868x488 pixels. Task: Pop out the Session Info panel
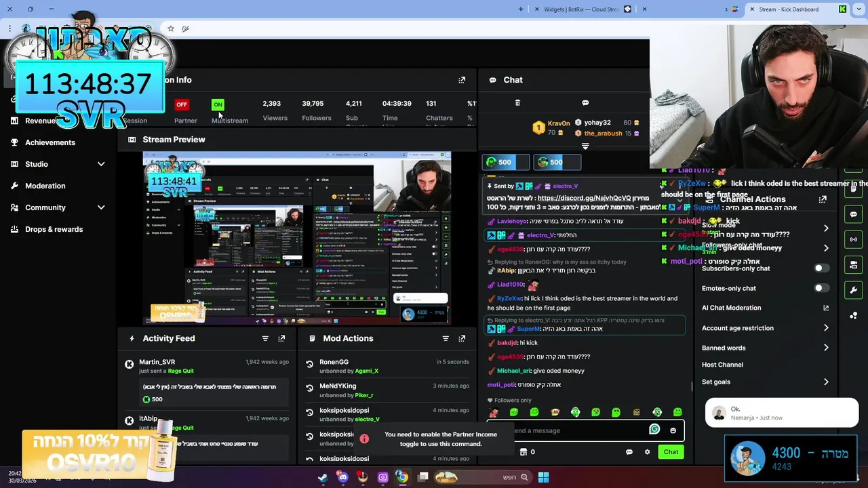coord(462,80)
